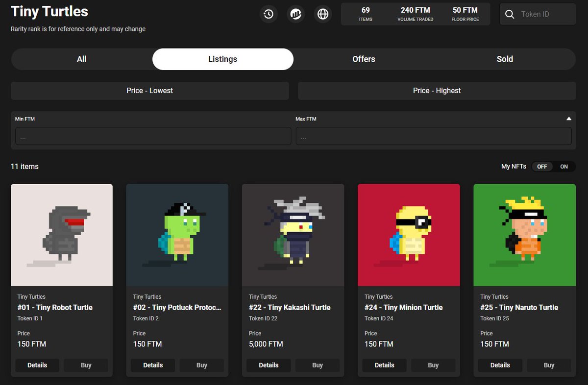Buy the Tiny Minion Turtle
This screenshot has width=588, height=385.
433,365
